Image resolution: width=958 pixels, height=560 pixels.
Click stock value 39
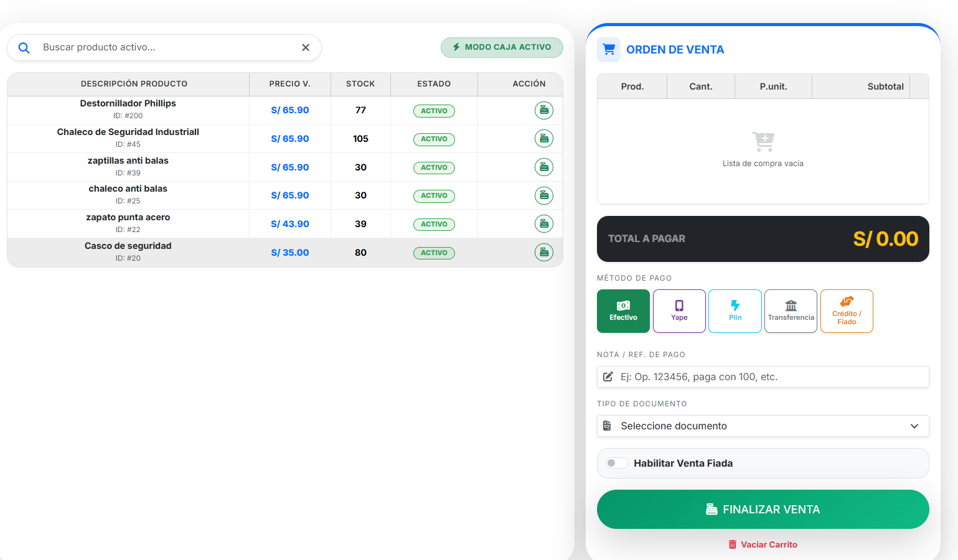tap(360, 224)
